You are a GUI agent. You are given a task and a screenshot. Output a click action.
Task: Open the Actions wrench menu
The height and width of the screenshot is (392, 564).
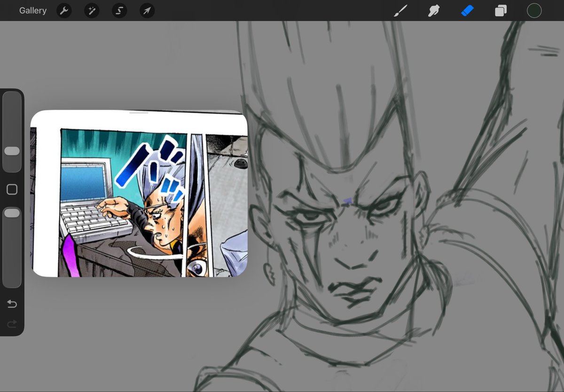point(64,10)
